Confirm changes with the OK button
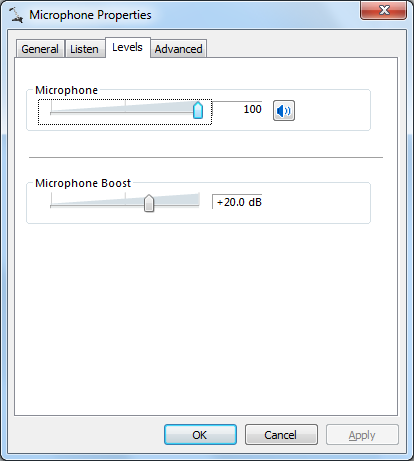414x461 pixels. 200,435
